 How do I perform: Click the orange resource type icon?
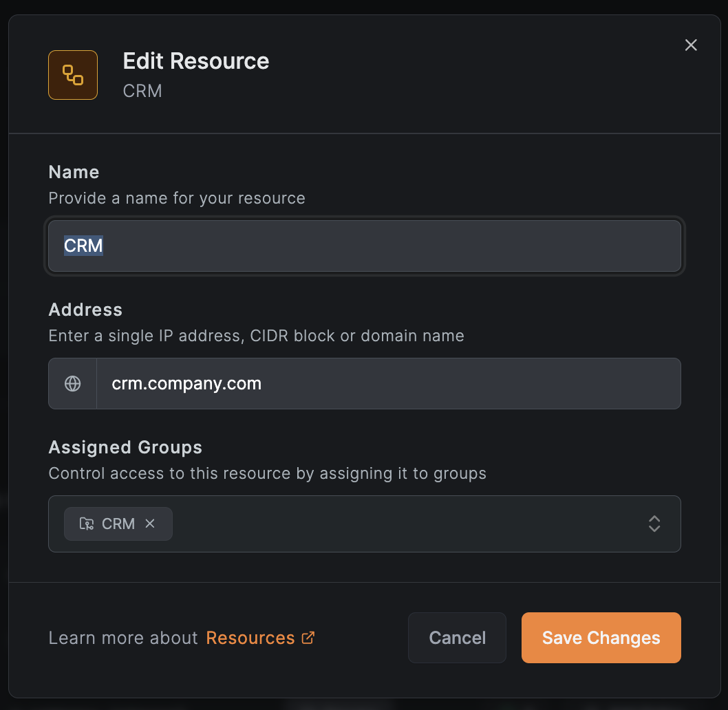tap(73, 75)
